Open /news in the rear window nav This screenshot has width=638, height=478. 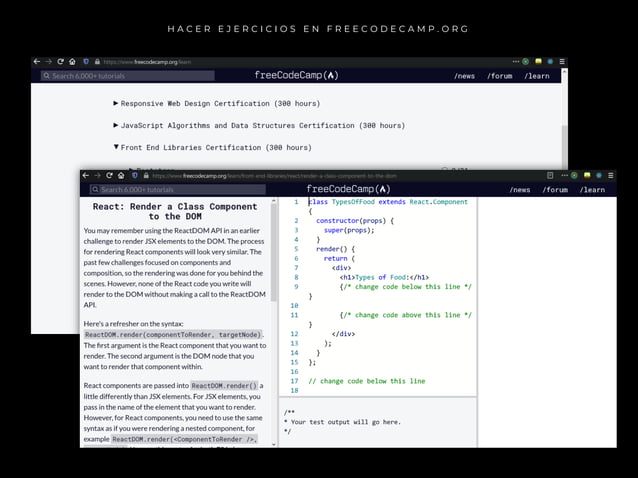click(x=464, y=76)
